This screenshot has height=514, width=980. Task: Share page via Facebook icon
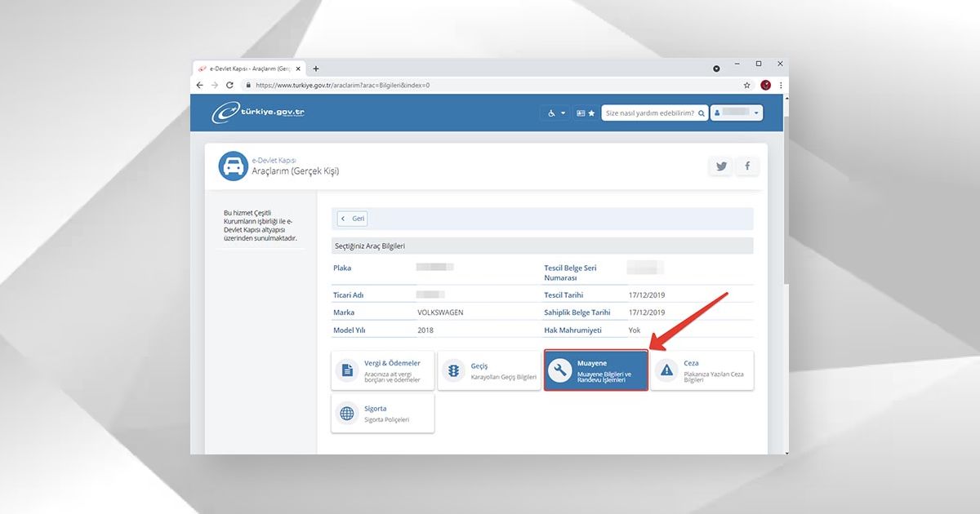(746, 166)
